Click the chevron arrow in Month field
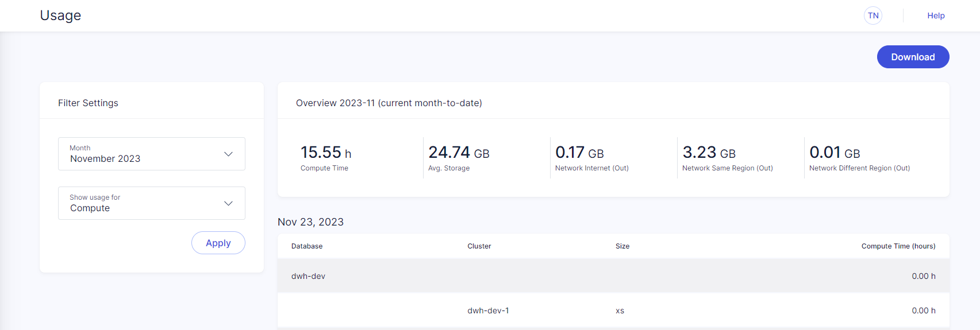The width and height of the screenshot is (980, 330). (x=228, y=154)
